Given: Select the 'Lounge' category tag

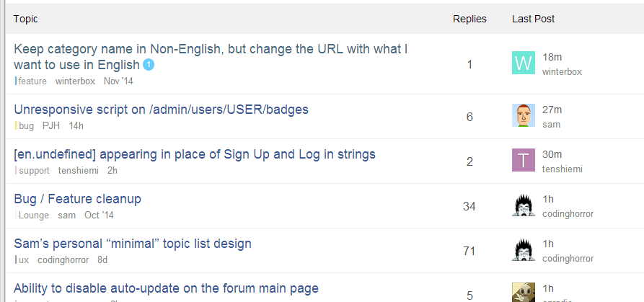Looking at the screenshot, I should pos(34,216).
